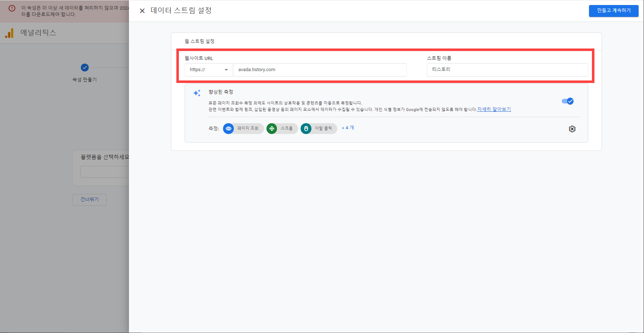Viewport: 644px width, 333px height.
Task: Click the Analytics logo icon
Action: [9, 33]
